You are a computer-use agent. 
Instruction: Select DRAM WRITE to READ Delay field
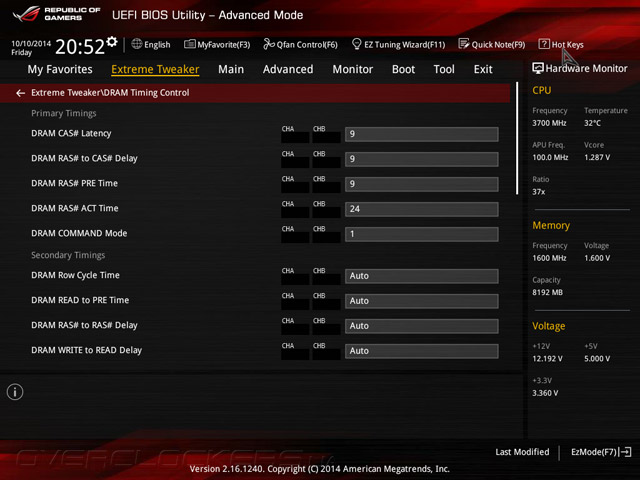422,351
